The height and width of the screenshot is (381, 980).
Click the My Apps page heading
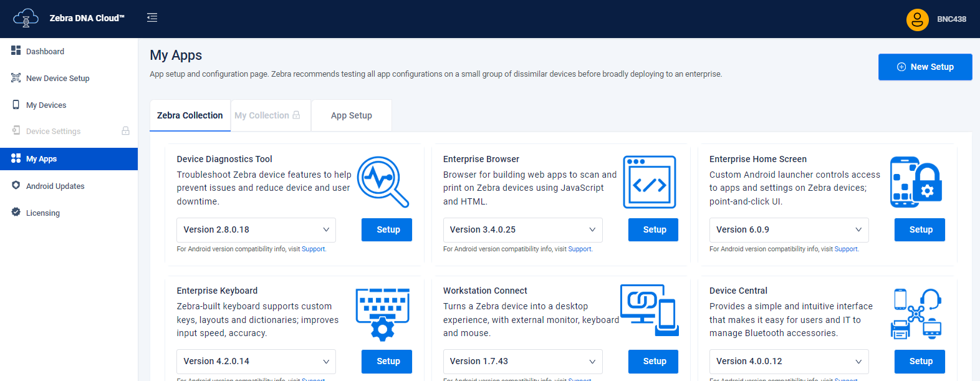click(176, 55)
